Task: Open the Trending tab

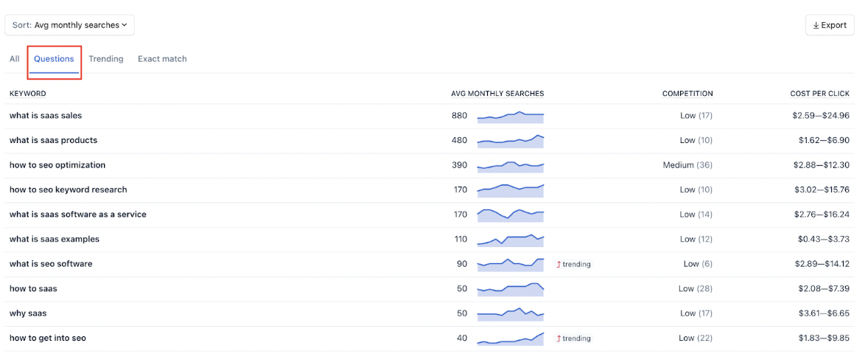Action: pos(105,59)
